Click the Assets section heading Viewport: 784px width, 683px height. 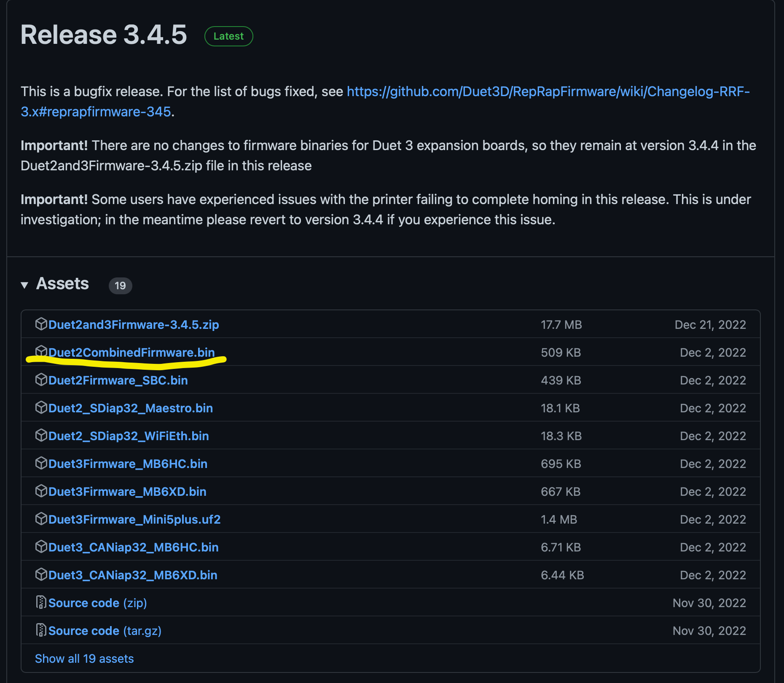pyautogui.click(x=62, y=284)
